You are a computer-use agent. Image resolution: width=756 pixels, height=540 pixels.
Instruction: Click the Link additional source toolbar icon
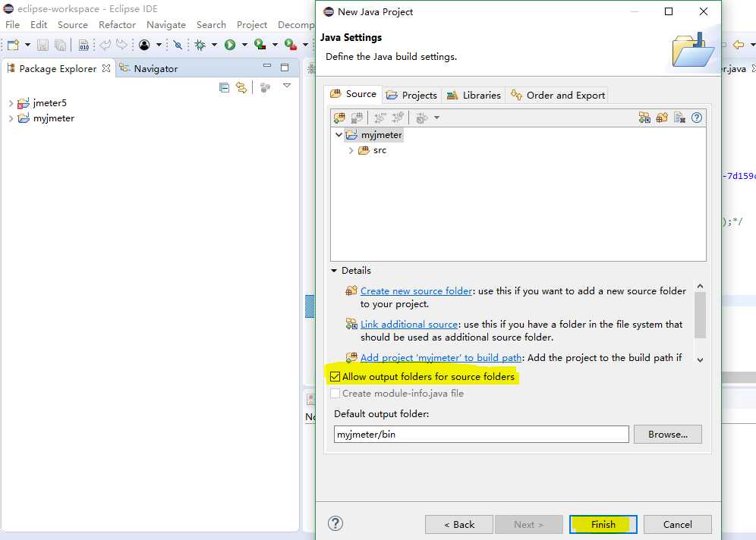pyautogui.click(x=644, y=118)
